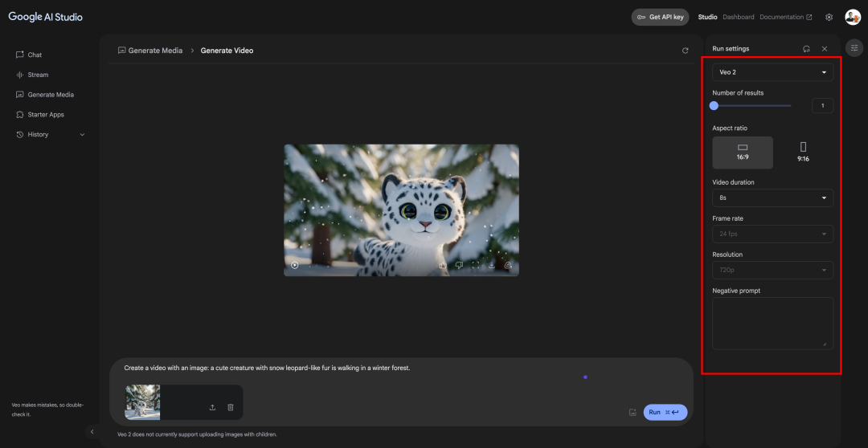Screen dimensions: 868x448
Task: Select the 16:9 aspect ratio
Action: tap(743, 152)
